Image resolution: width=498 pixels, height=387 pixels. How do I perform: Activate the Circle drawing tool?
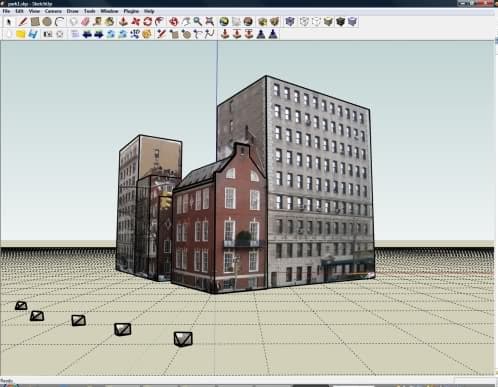click(x=47, y=22)
